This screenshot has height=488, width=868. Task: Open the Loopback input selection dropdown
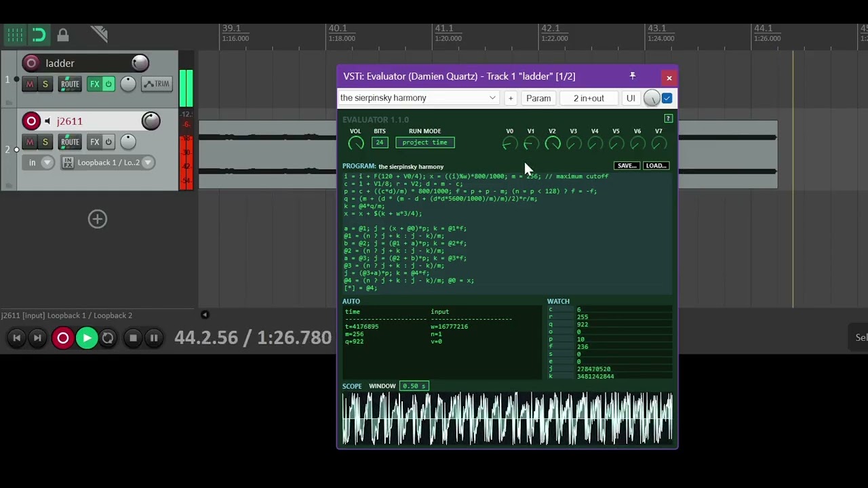[x=115, y=163]
